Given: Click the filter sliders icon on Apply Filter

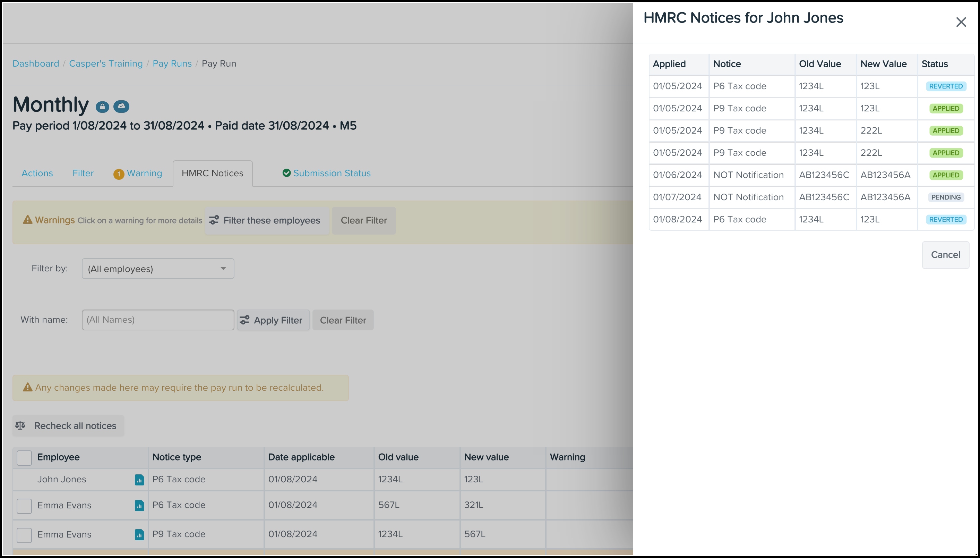Looking at the screenshot, I should [x=244, y=320].
